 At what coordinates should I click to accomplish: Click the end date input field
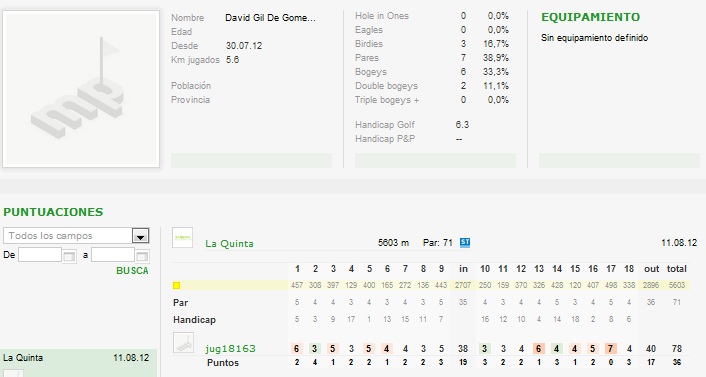[113, 255]
